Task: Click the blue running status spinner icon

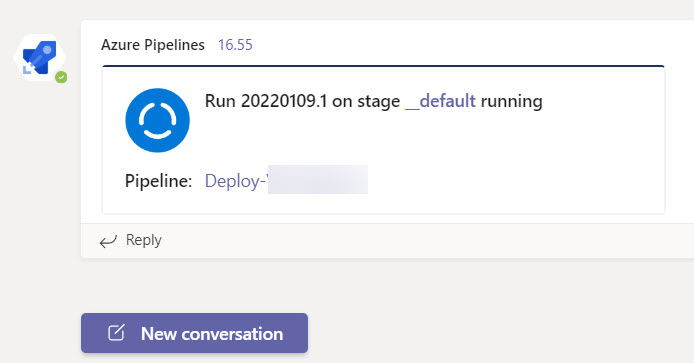Action: (158, 120)
